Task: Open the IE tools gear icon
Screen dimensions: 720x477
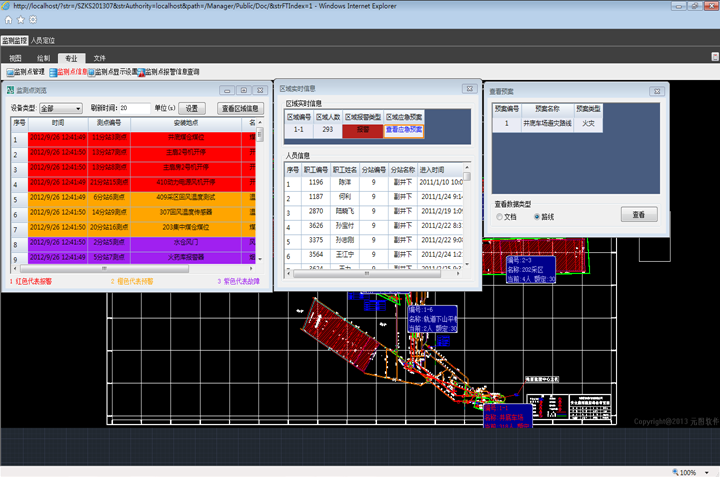Action: click(x=32, y=19)
